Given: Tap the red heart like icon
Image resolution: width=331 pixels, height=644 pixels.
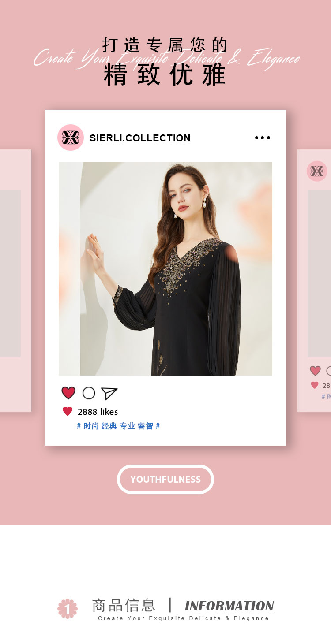Looking at the screenshot, I should tap(68, 393).
